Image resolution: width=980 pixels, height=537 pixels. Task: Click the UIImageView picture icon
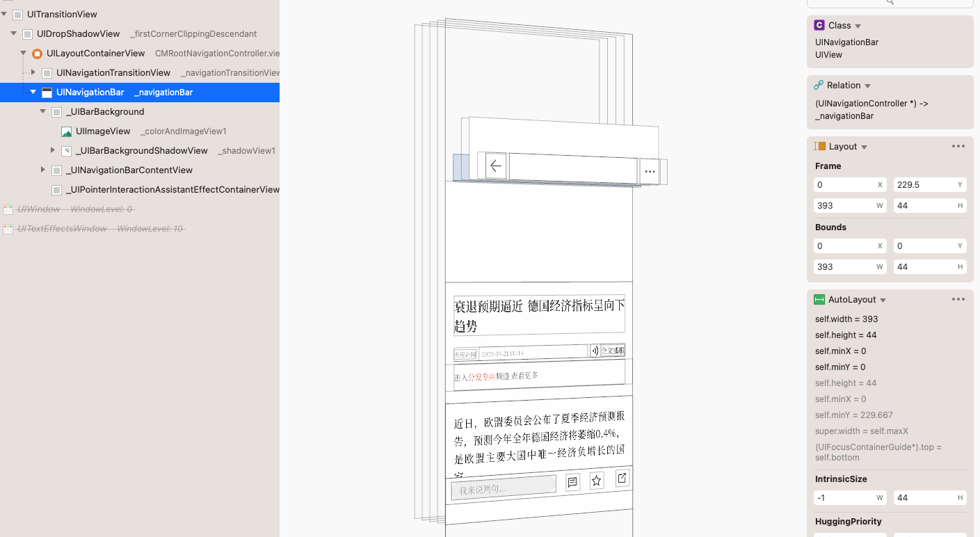(67, 131)
